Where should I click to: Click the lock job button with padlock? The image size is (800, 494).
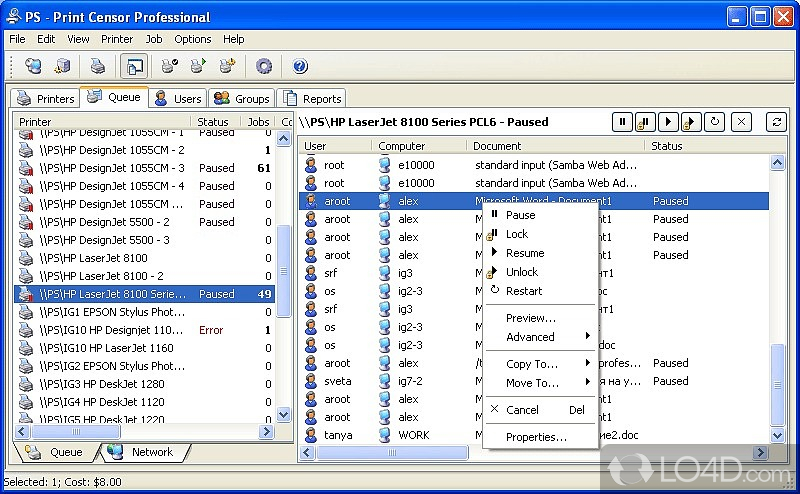(645, 122)
